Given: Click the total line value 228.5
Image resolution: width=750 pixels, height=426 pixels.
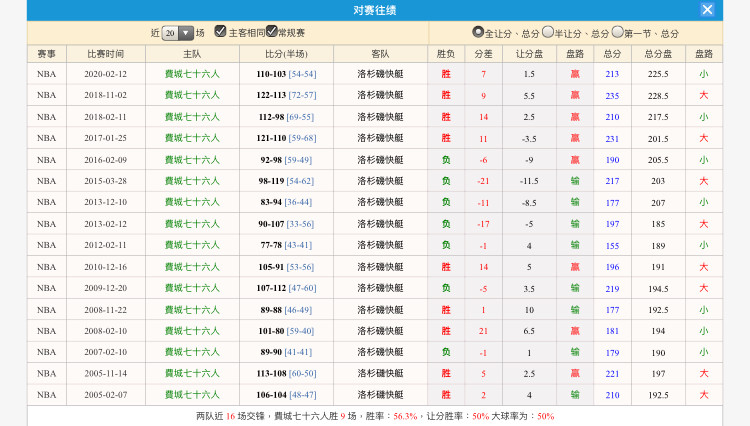Looking at the screenshot, I should click(x=658, y=96).
